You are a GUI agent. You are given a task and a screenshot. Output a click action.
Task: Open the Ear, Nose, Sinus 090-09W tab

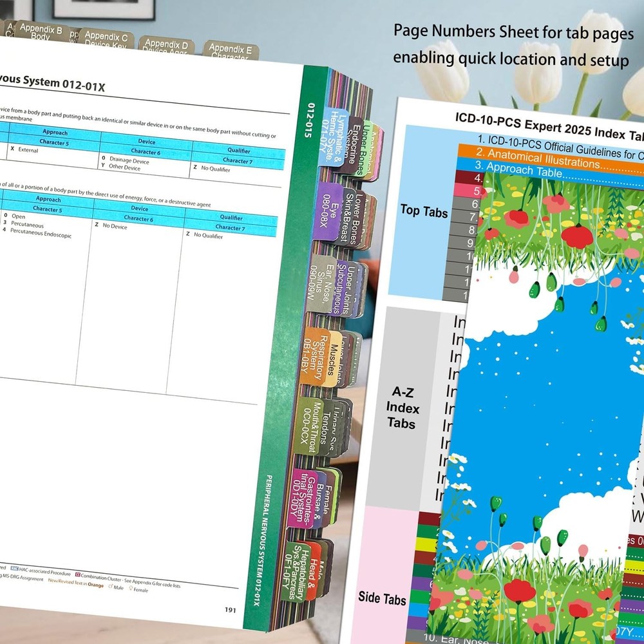point(323,285)
